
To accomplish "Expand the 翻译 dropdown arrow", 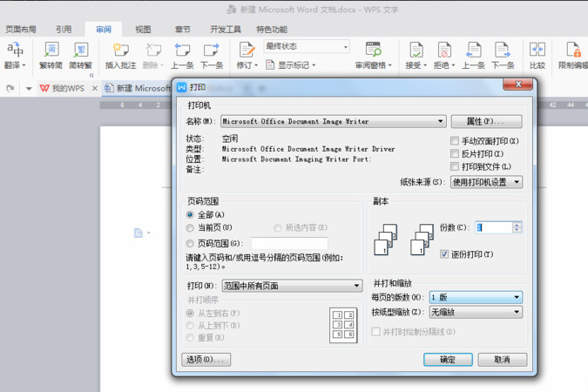I will pos(24,65).
